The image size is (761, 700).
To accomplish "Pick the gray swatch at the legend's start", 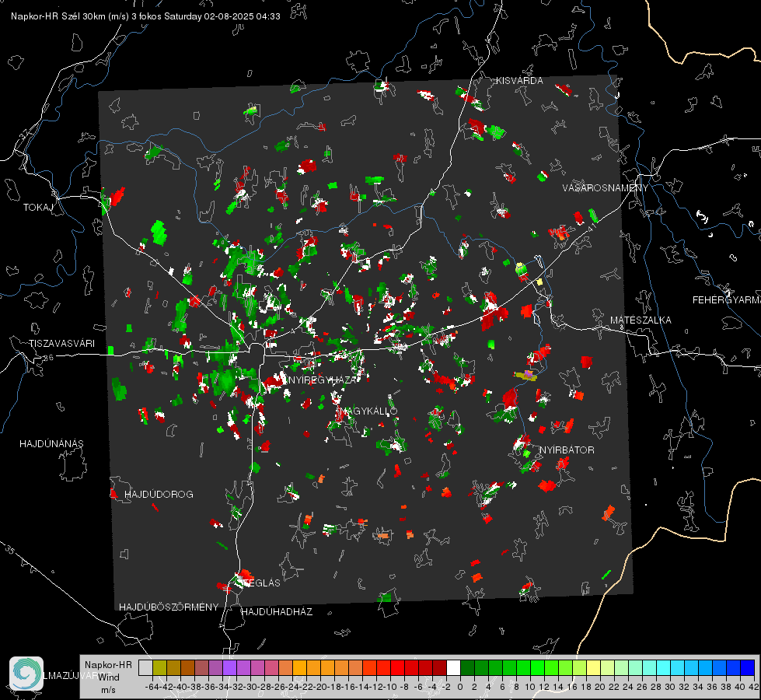I will [145, 667].
